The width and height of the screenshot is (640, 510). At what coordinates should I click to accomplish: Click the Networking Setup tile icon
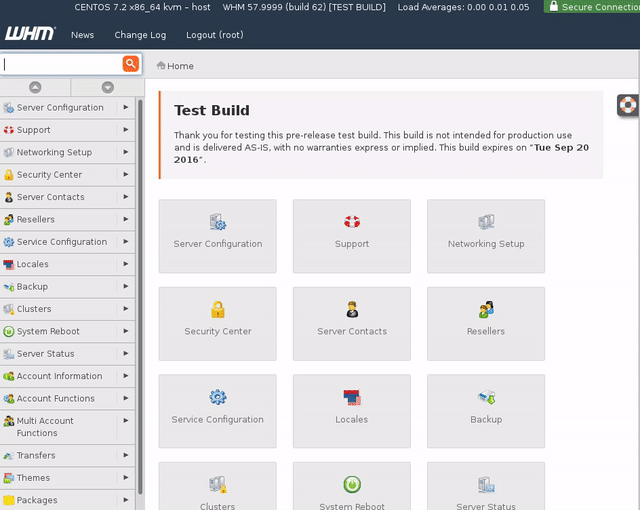click(x=486, y=222)
